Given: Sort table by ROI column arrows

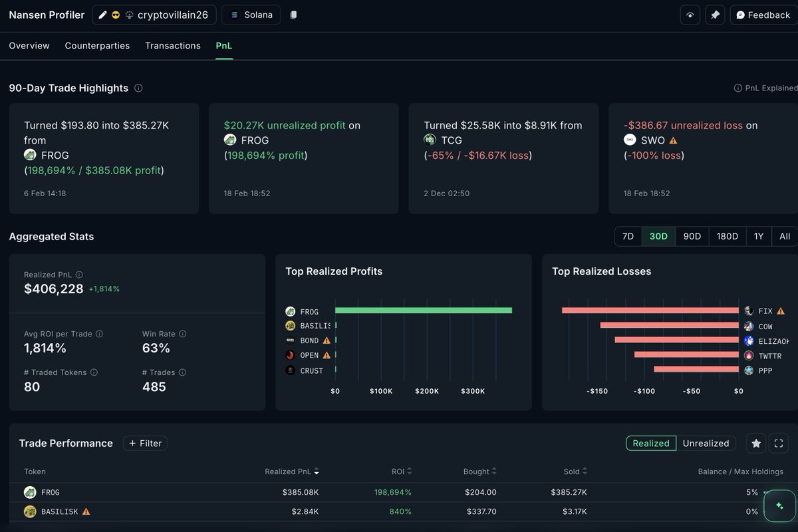Looking at the screenshot, I should 409,471.
